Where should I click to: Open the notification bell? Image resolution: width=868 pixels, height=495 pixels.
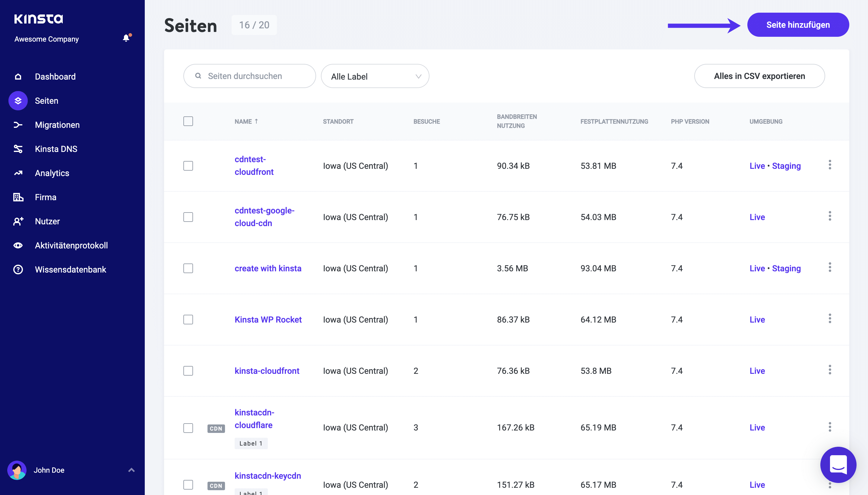point(126,38)
